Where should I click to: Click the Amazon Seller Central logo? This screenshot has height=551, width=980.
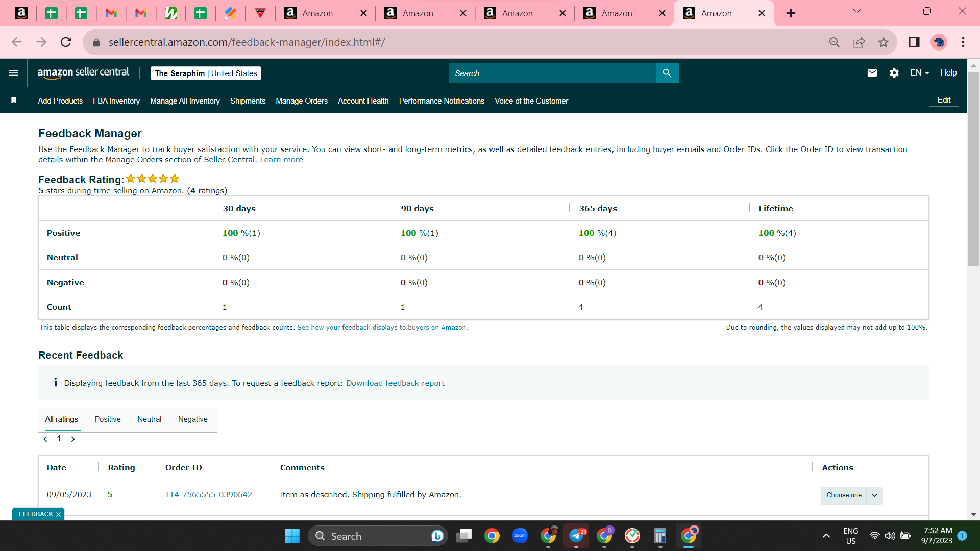pos(83,73)
